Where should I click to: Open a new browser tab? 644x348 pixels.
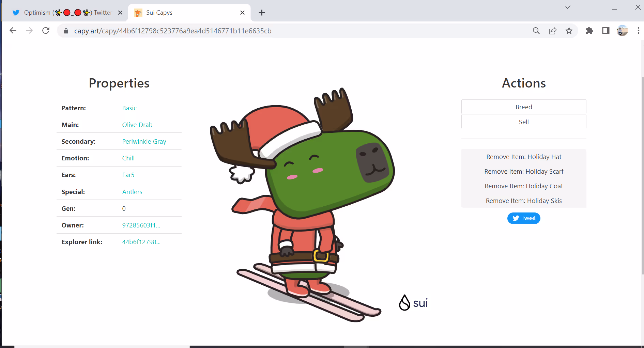tap(262, 13)
